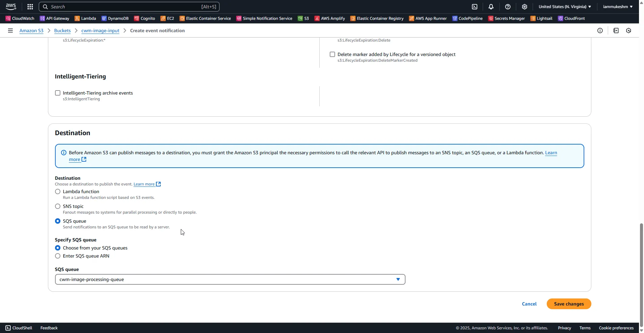Enable Intelligent-Tiering archive events
The height and width of the screenshot is (333, 644).
(x=57, y=93)
